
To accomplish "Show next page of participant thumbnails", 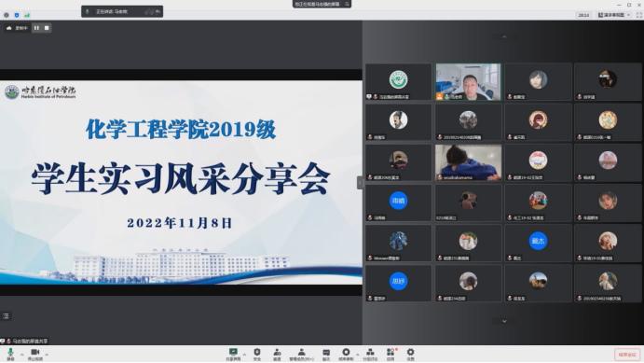I will [504, 321].
